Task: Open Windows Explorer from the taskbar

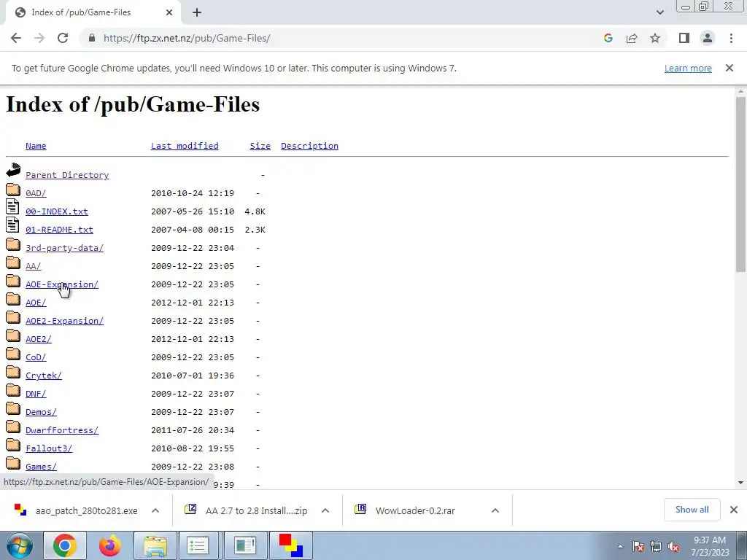Action: point(155,546)
